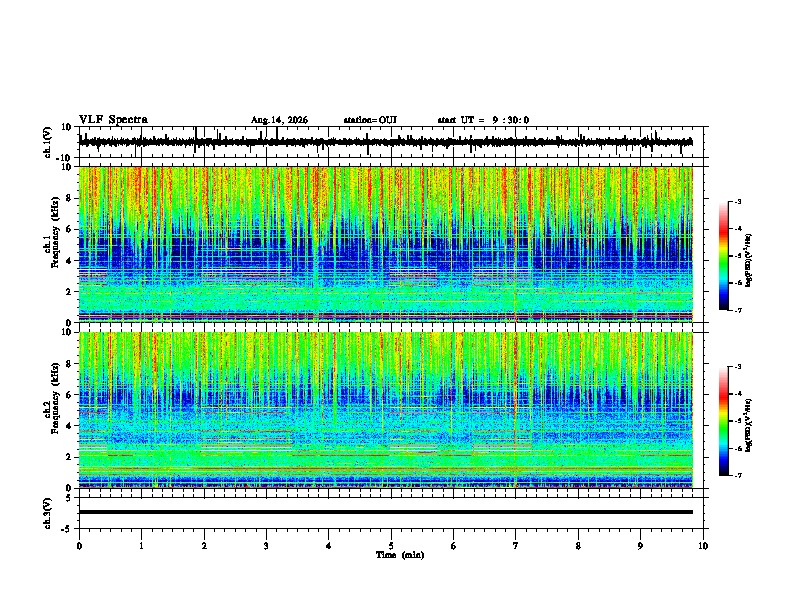Image resolution: width=792 pixels, height=612 pixels.
Task: Click the time axis end label '10'
Action: pos(703,546)
